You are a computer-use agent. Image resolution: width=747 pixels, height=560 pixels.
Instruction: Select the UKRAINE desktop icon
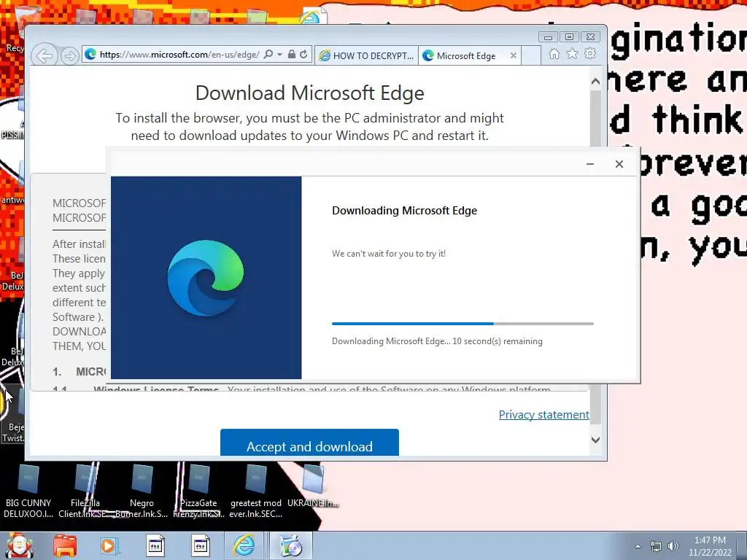312,486
